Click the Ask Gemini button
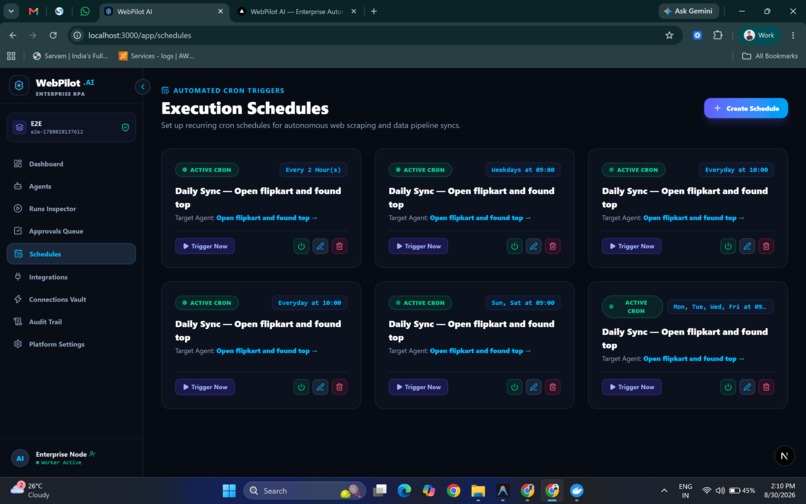This screenshot has width=806, height=504. pyautogui.click(x=688, y=11)
